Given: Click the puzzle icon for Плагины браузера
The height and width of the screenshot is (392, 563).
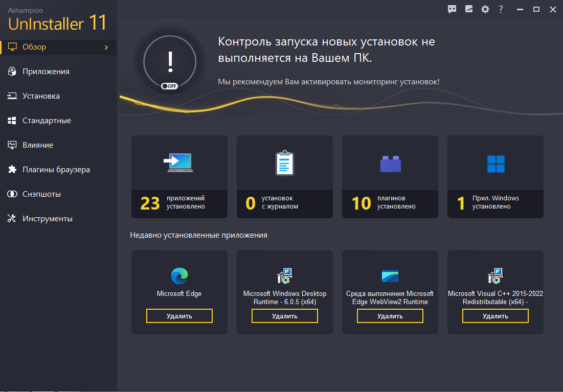Looking at the screenshot, I should coord(12,170).
